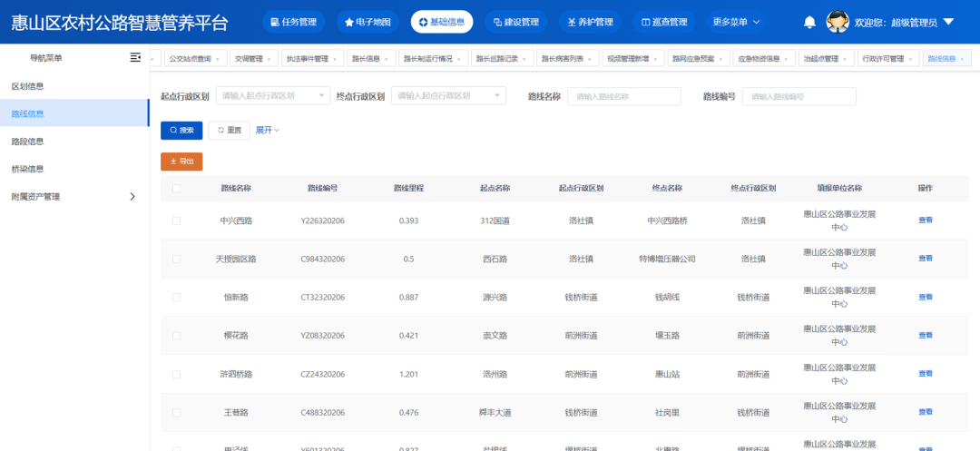Click the administrator avatar picture

[x=838, y=22]
